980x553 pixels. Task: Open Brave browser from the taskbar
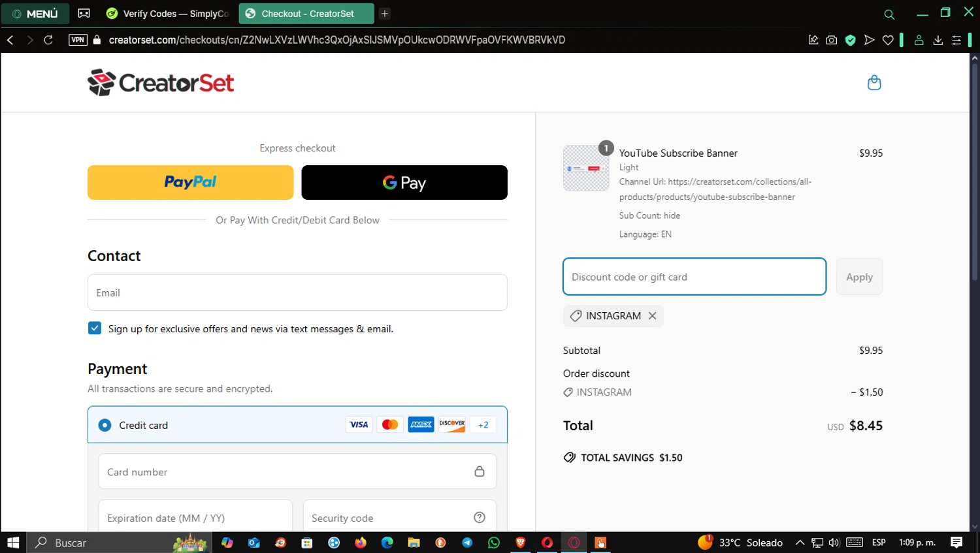[x=521, y=543]
